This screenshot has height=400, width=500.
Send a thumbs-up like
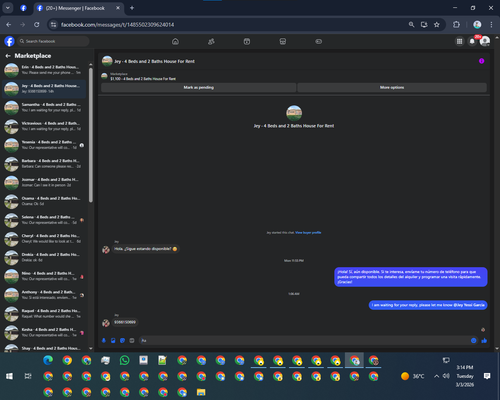[x=484, y=340]
